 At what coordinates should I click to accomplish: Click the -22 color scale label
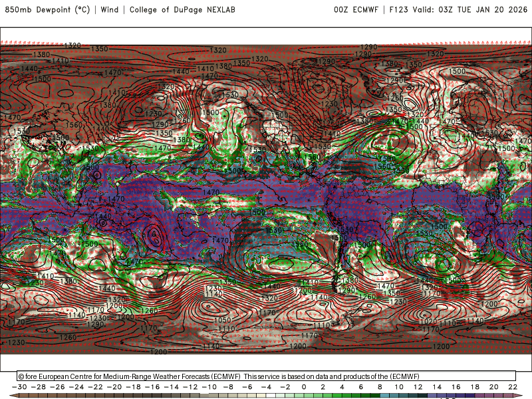95,387
